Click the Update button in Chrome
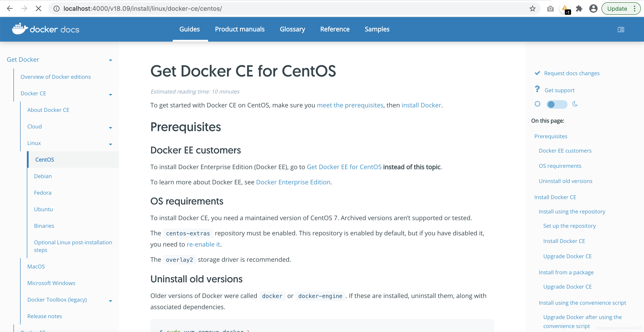The height and width of the screenshot is (332, 644). [x=617, y=9]
